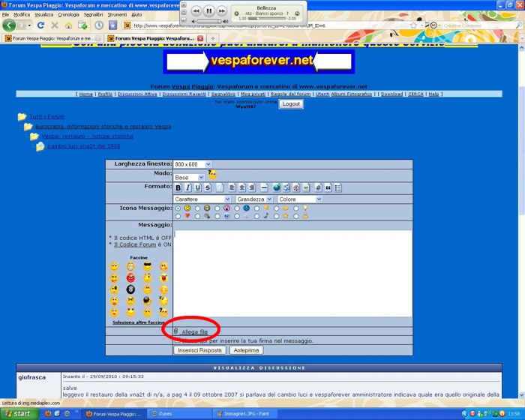Image resolution: width=525 pixels, height=420 pixels.
Task: Open browser home page
Action: (69, 25)
